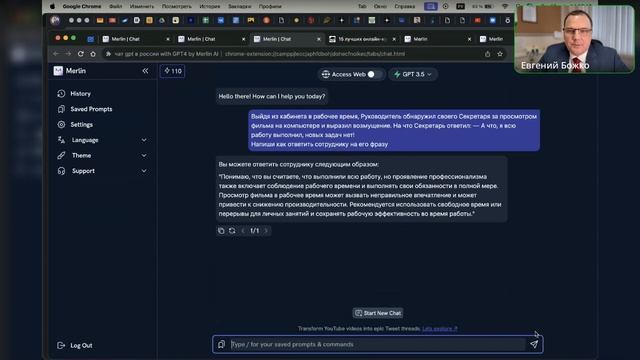This screenshot has height=360, width=640.
Task: Open the Посмотреть menu
Action: pos(176,6)
